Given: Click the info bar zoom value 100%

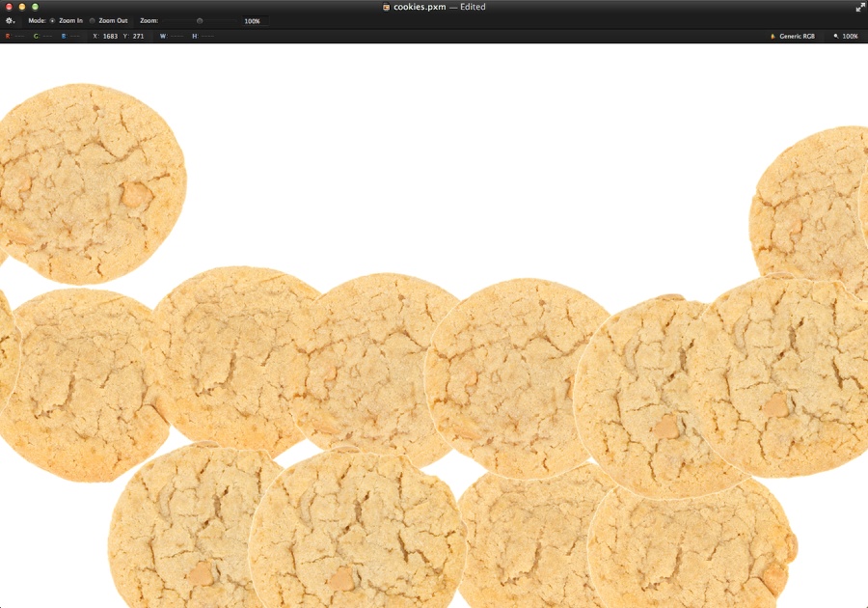Looking at the screenshot, I should point(851,36).
